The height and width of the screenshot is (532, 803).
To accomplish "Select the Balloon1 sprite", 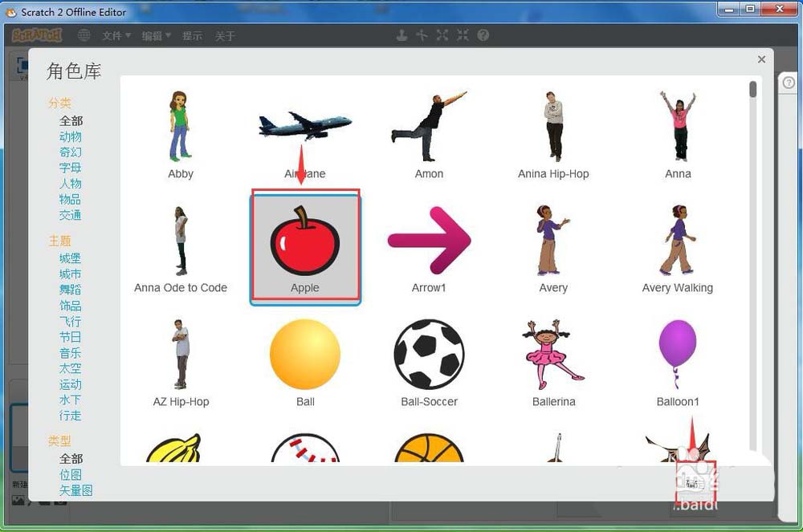I will click(678, 363).
